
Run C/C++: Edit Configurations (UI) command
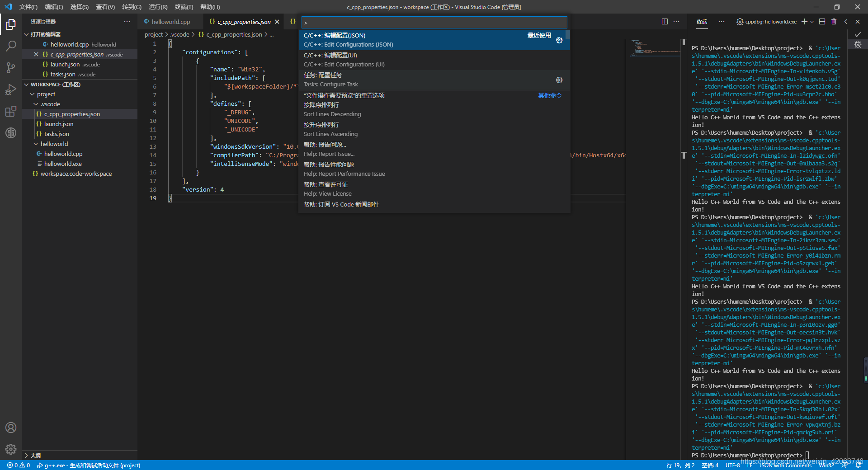pos(434,60)
